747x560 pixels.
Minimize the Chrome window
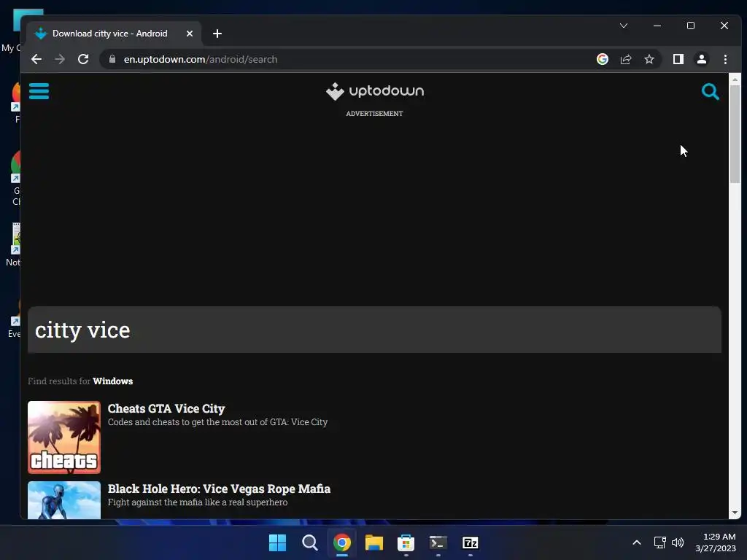(x=657, y=26)
